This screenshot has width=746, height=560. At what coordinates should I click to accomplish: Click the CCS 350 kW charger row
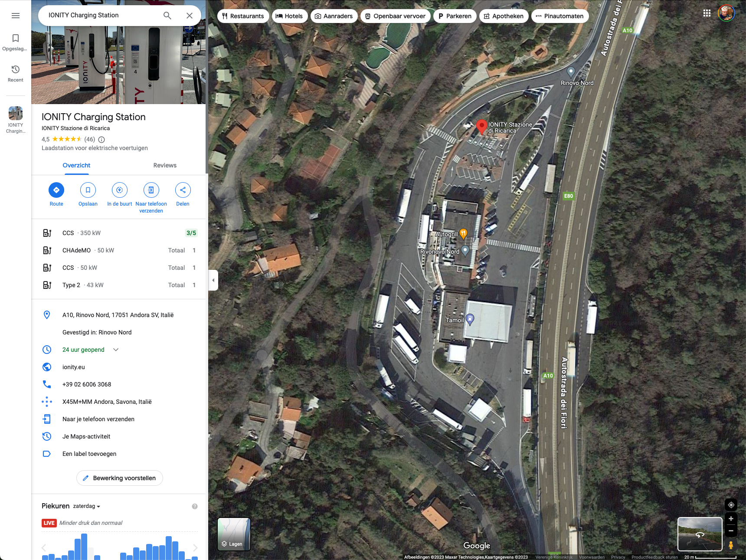coord(119,233)
